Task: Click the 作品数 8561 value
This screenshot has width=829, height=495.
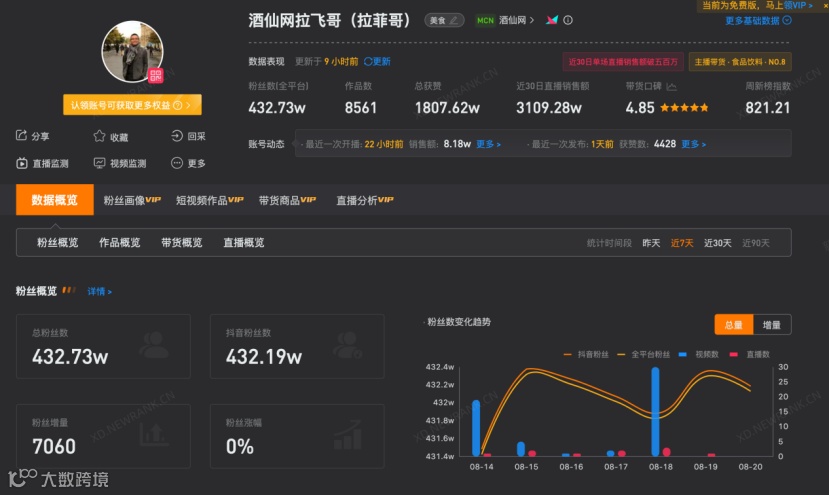Action: (x=361, y=108)
